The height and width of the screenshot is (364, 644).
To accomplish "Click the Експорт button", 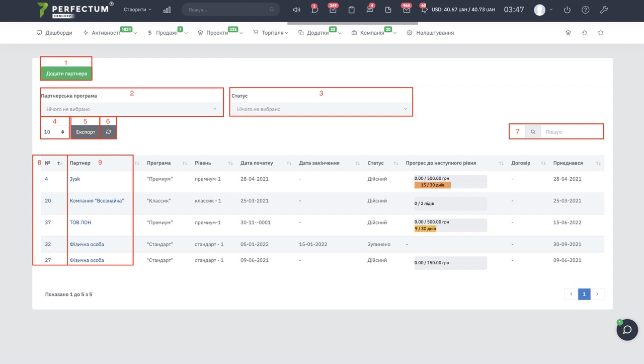I will [x=86, y=132].
